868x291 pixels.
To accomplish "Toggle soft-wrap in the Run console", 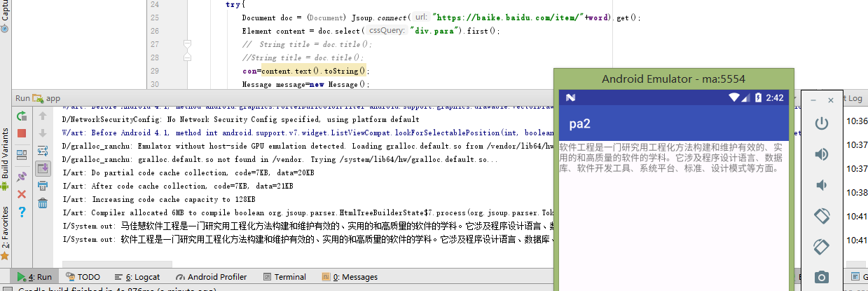I will 42,151.
